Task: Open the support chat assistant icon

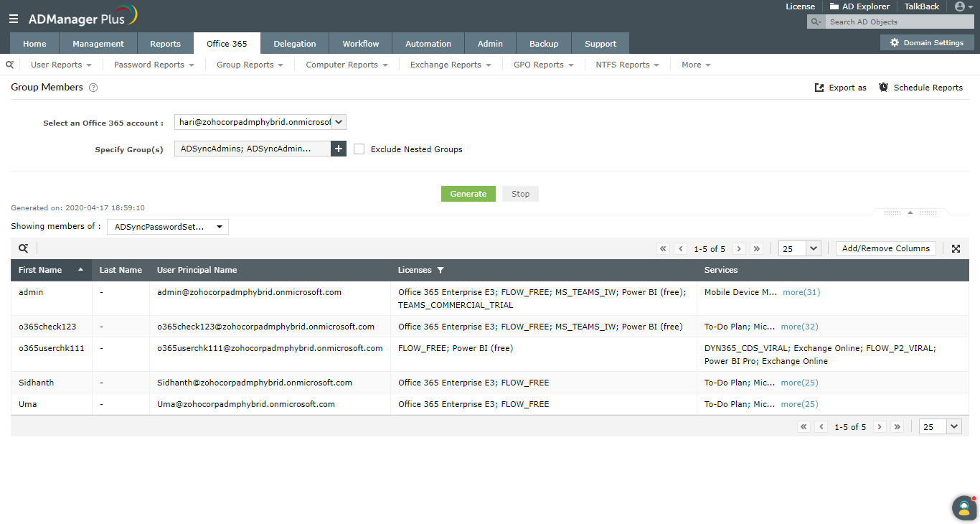Action: point(964,507)
